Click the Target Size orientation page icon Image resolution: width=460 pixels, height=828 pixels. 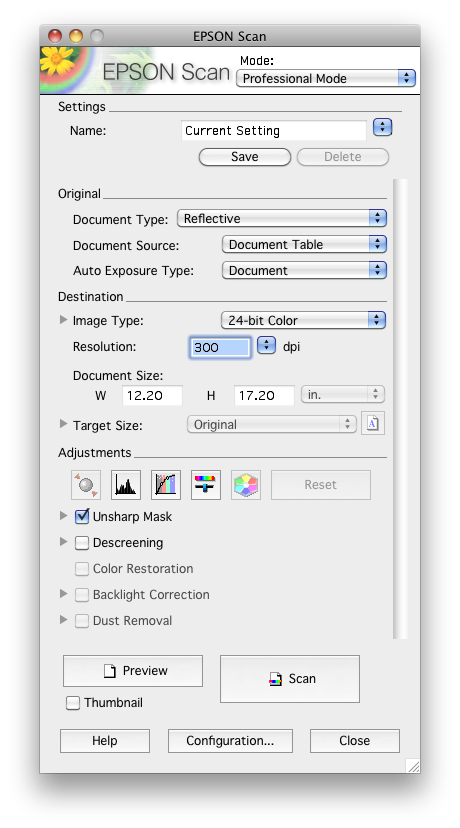(x=373, y=424)
